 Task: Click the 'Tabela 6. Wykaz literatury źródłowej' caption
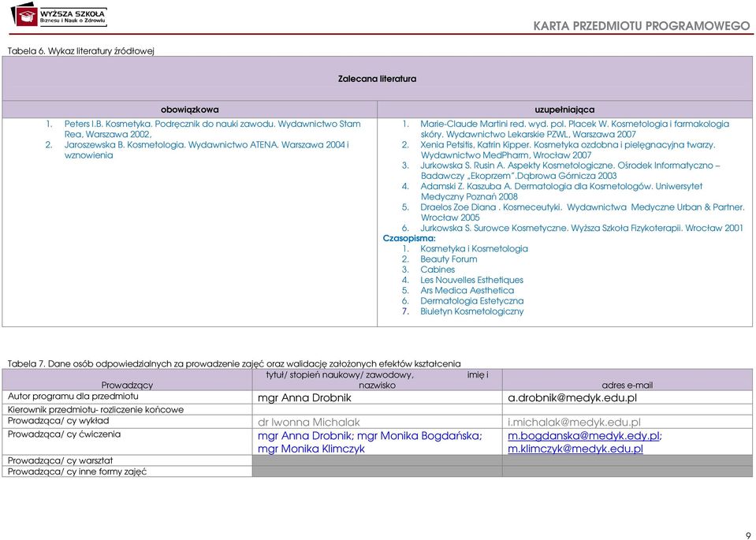80,50
